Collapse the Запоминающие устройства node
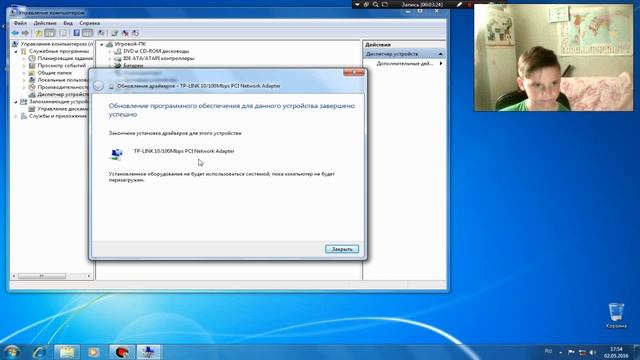640x360 pixels. coord(16,102)
